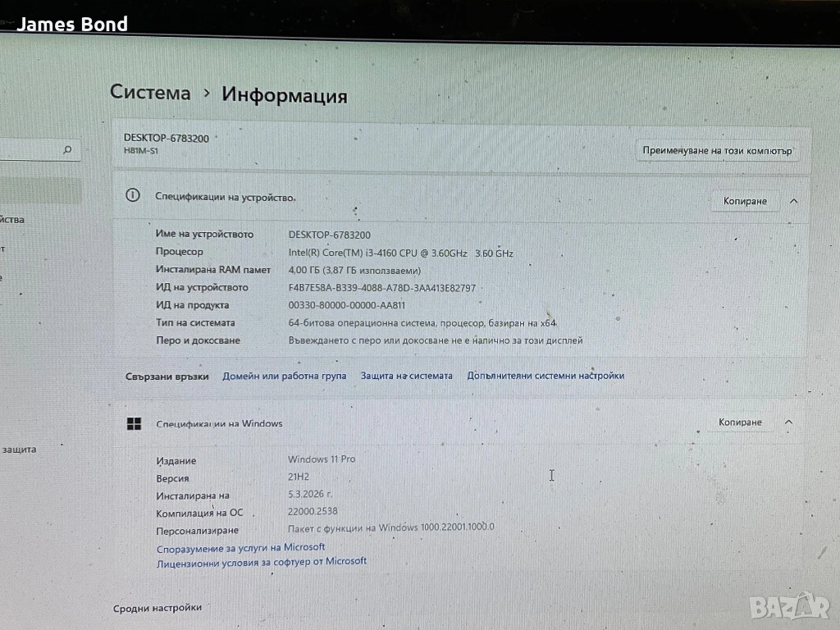The image size is (840, 630).
Task: Open the sidebar item ending in 'йства'
Action: click(13, 220)
